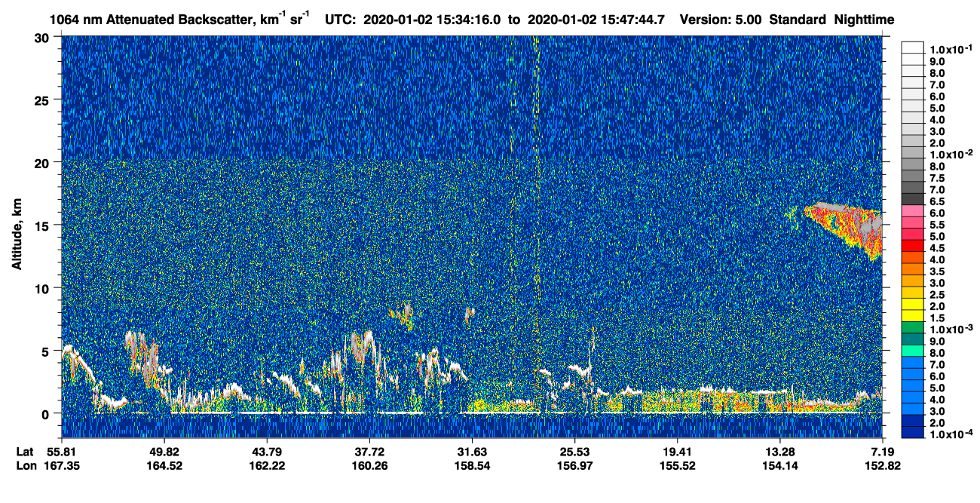Screen dimensions: 980x503
Task: Click the color bar label "1.0x10-2"
Action: coord(950,154)
